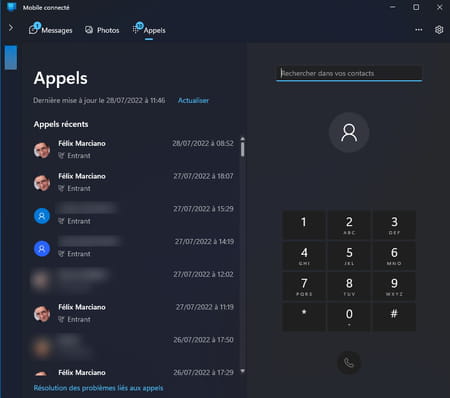450x398 pixels.
Task: Click the blue avatar of 15:29 call
Action: (42, 216)
